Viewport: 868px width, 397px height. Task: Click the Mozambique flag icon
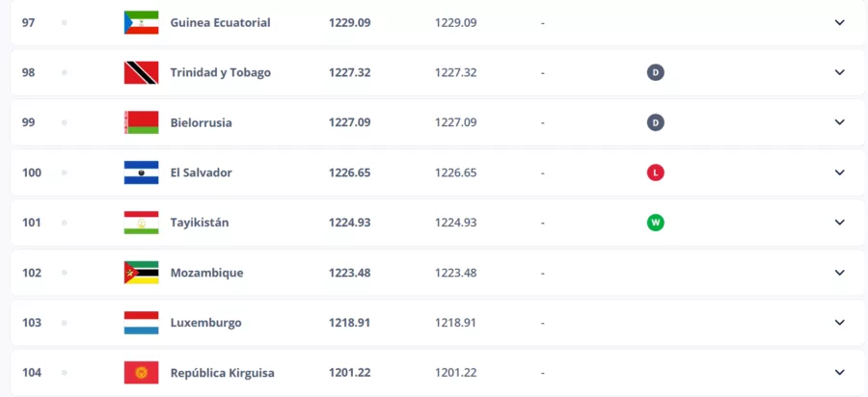(141, 273)
